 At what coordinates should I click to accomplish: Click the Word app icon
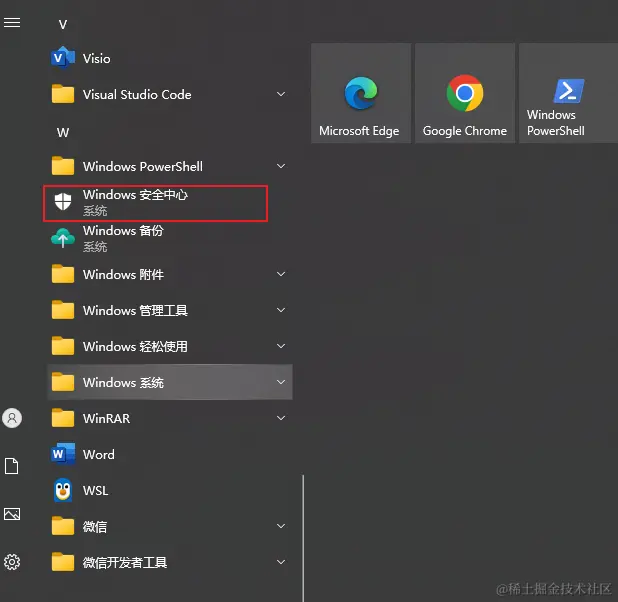coord(63,454)
